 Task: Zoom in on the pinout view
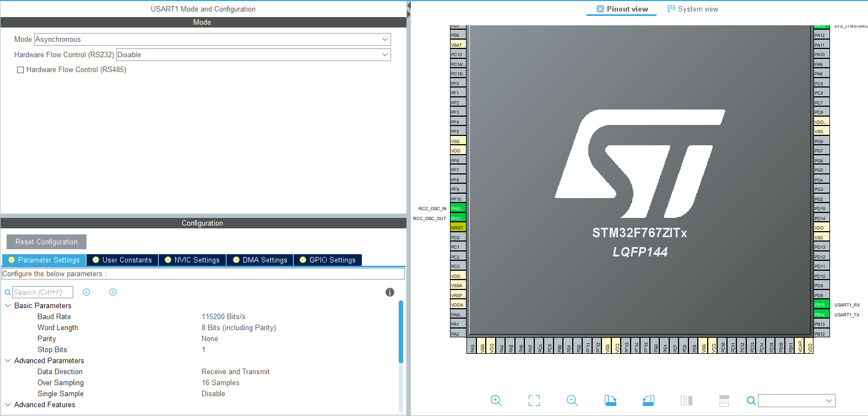(496, 401)
